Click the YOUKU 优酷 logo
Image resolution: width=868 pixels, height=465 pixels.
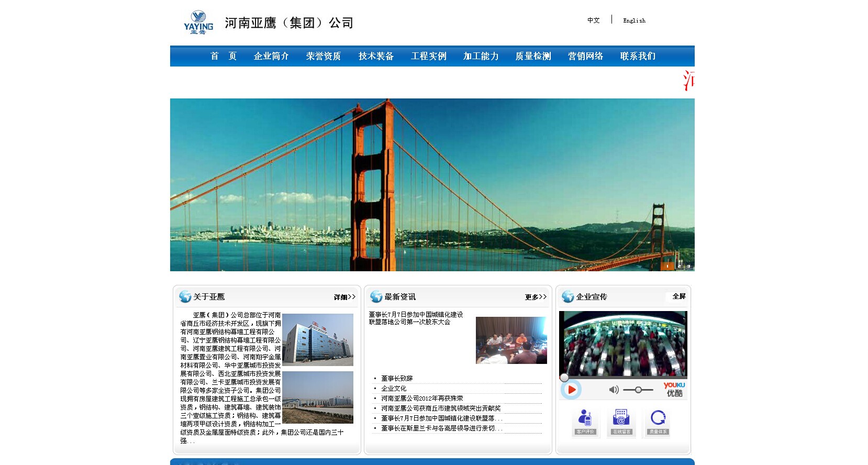tap(674, 389)
